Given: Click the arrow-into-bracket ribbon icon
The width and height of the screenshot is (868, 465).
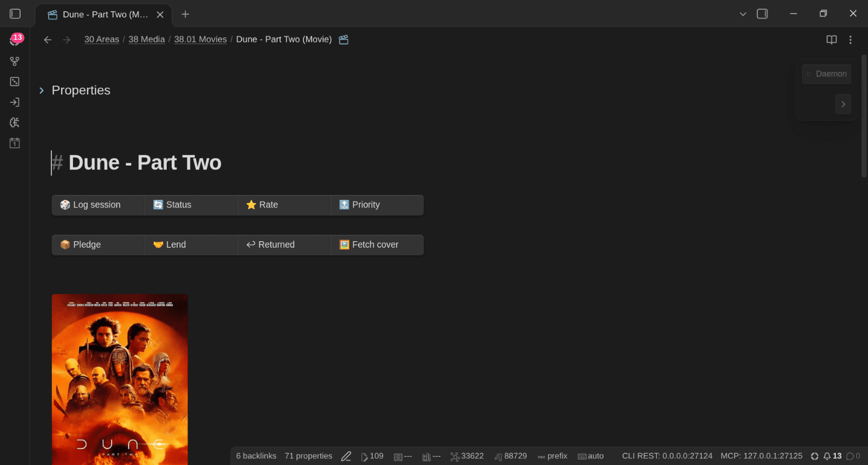Looking at the screenshot, I should coord(15,102).
